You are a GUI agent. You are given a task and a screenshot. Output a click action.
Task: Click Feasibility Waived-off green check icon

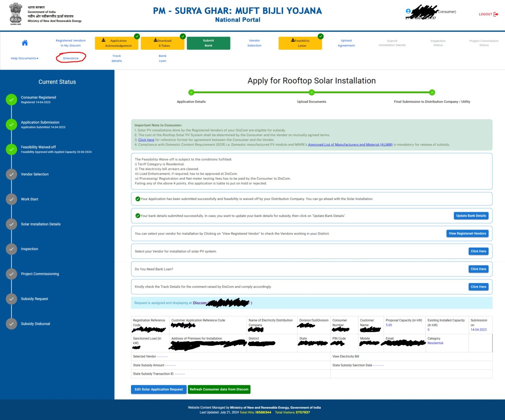(11, 149)
